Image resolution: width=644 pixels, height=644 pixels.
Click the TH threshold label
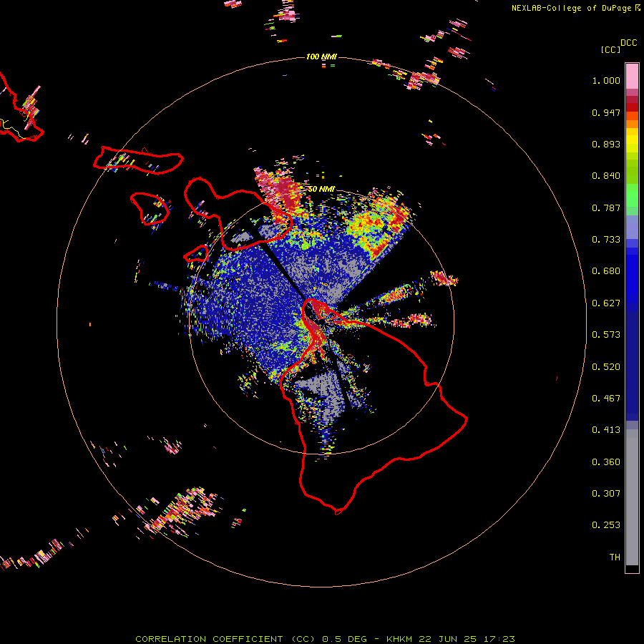[615, 557]
